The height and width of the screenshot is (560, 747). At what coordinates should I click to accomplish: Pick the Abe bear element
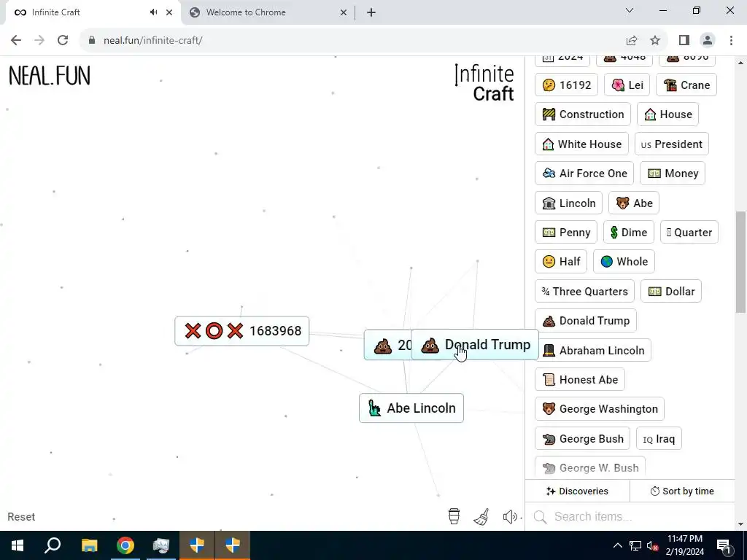click(634, 203)
